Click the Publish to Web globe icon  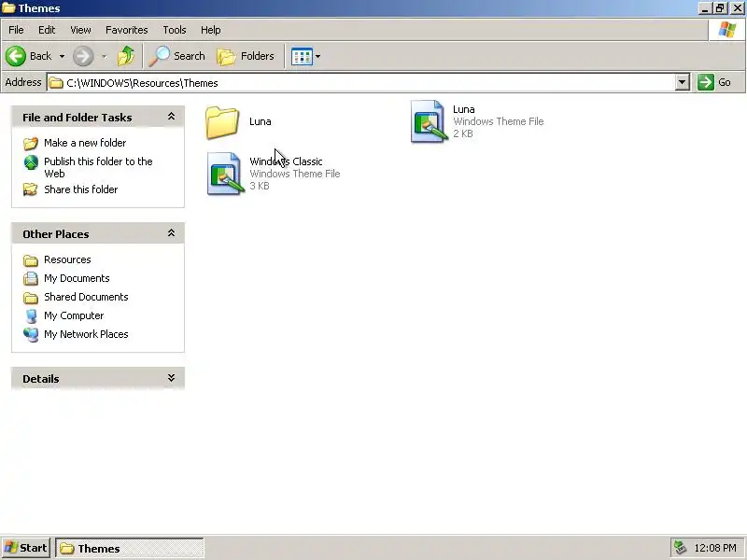point(31,162)
